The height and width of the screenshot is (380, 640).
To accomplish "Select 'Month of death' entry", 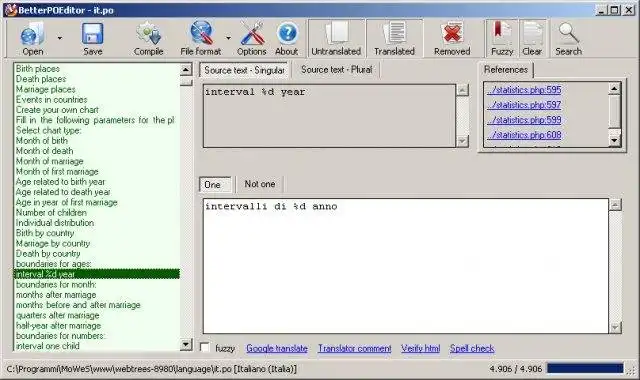I will click(x=44, y=151).
